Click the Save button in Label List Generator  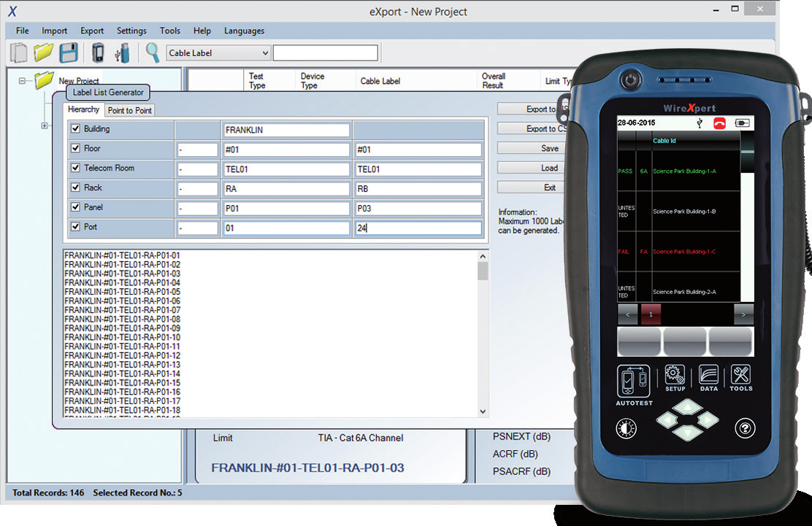tap(532, 148)
